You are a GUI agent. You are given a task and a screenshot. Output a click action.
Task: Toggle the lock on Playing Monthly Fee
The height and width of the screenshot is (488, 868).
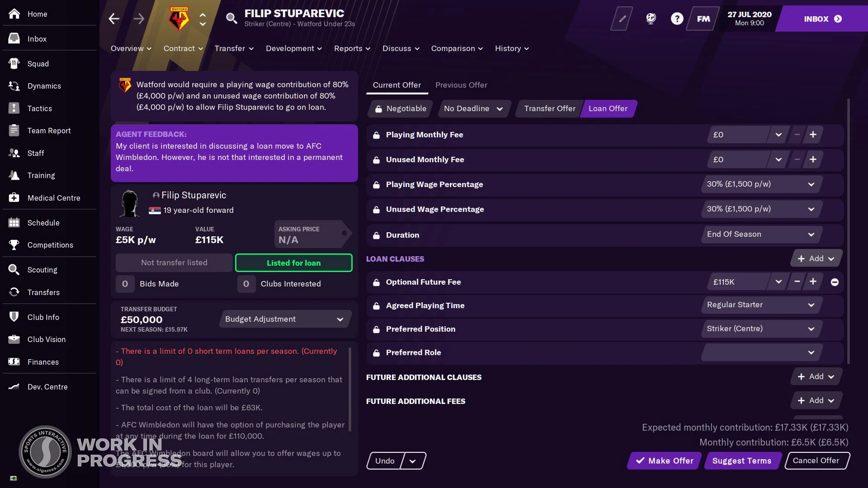(x=377, y=134)
